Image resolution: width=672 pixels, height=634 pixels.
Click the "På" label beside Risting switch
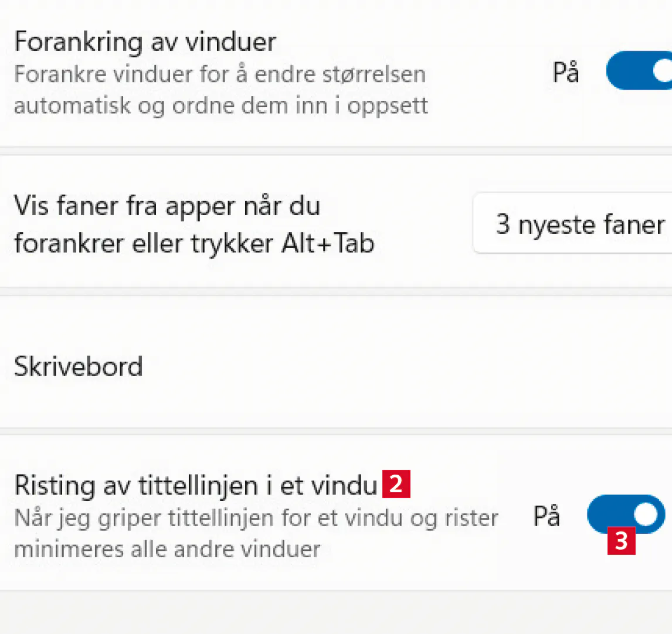click(x=547, y=516)
